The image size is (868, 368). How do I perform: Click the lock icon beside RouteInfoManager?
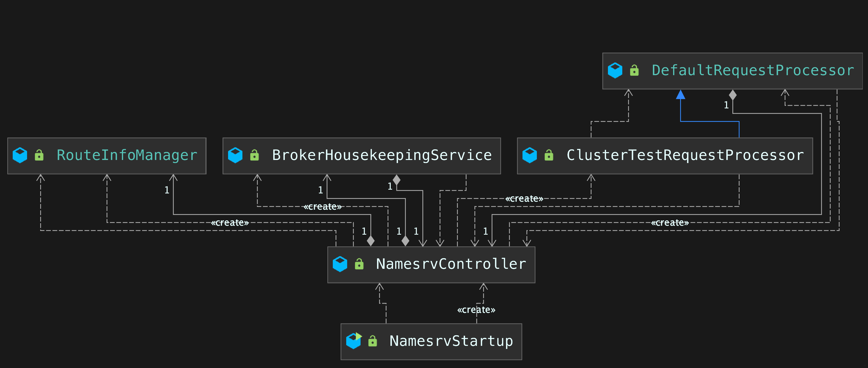pos(39,155)
